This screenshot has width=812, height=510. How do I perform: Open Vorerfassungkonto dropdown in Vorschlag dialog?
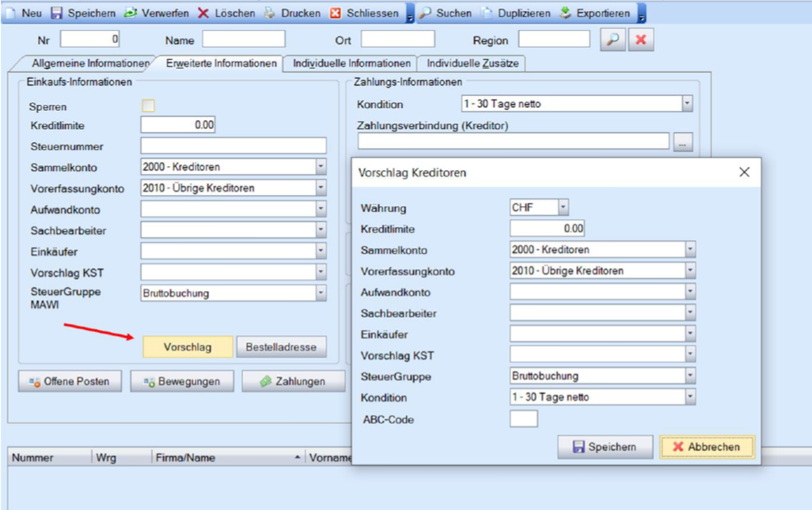click(690, 270)
